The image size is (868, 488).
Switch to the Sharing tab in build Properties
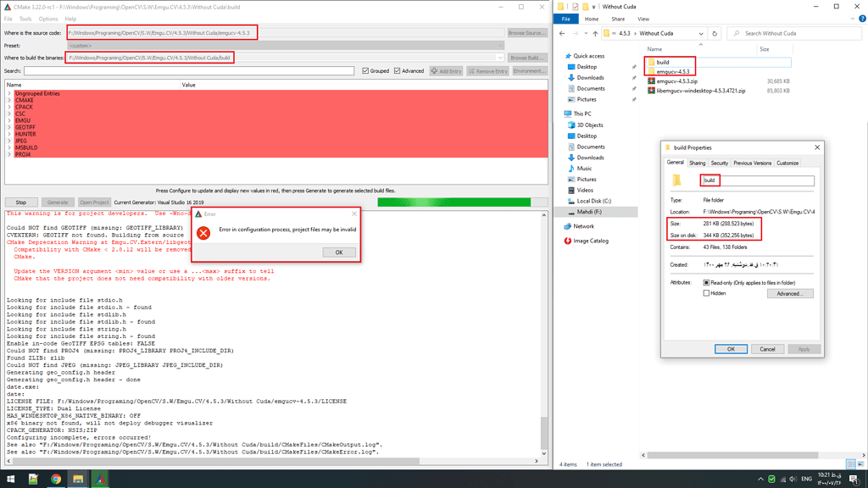click(697, 161)
